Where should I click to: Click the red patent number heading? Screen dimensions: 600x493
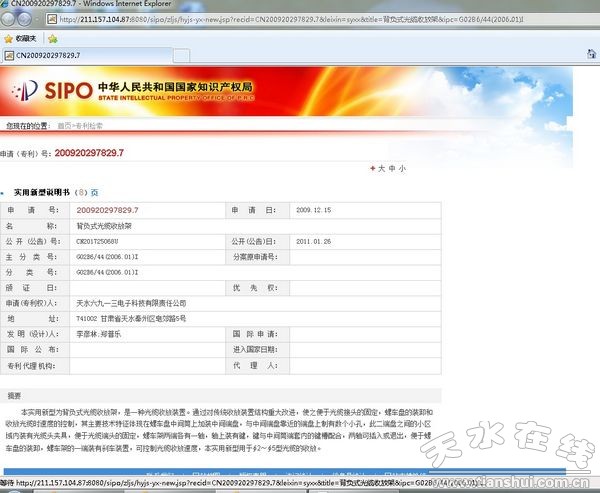point(88,152)
